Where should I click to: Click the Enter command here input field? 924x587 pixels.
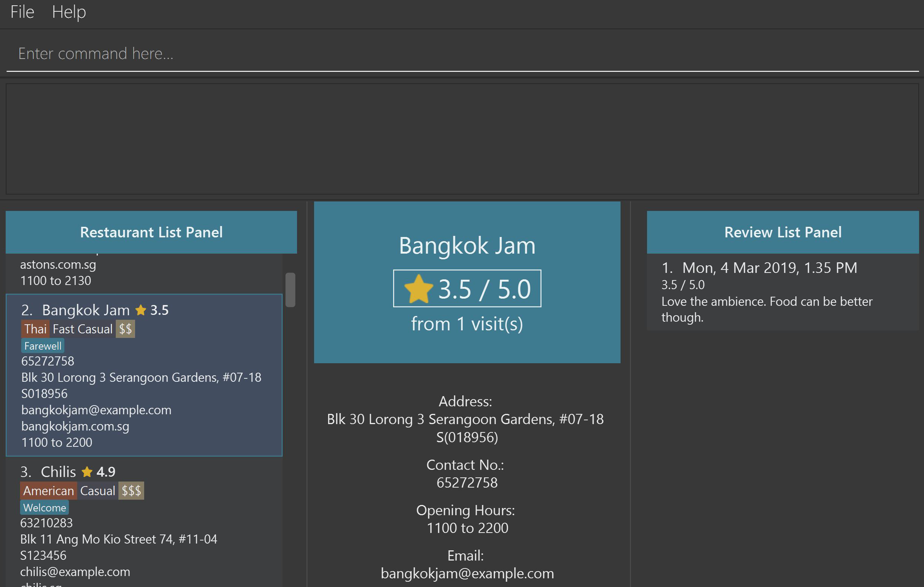point(462,53)
